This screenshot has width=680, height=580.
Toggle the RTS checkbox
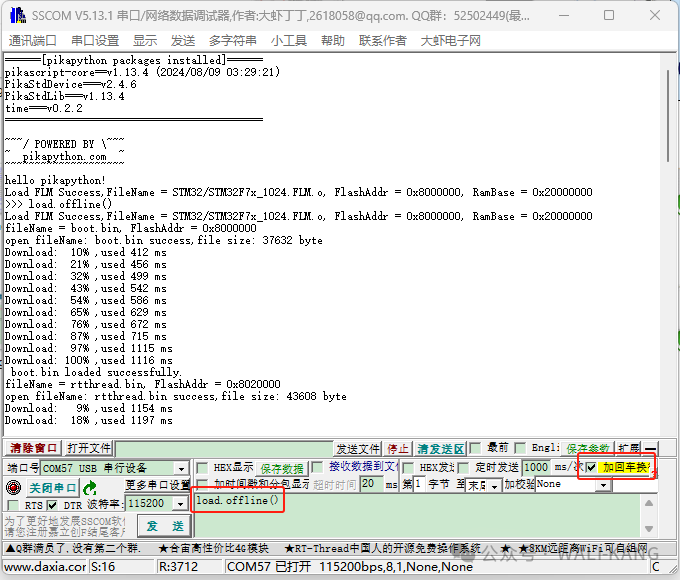(x=13, y=505)
